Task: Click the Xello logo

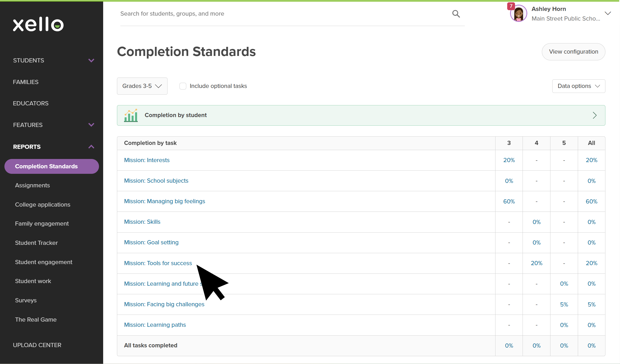Action: click(38, 24)
